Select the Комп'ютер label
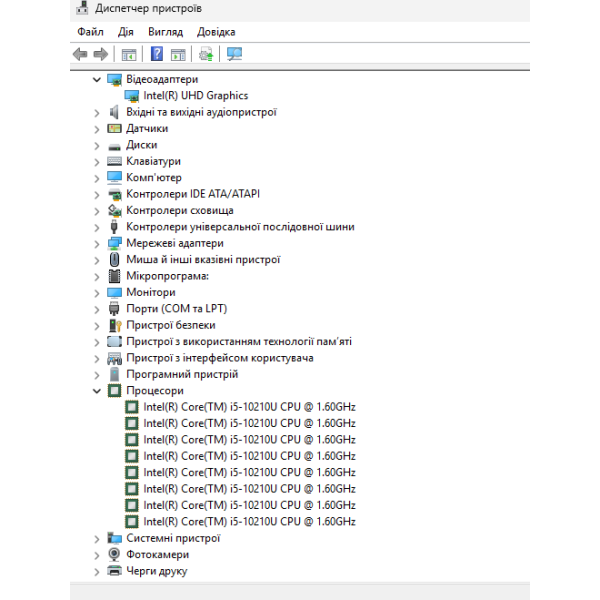Screen dimensions: 600x600 tap(154, 178)
